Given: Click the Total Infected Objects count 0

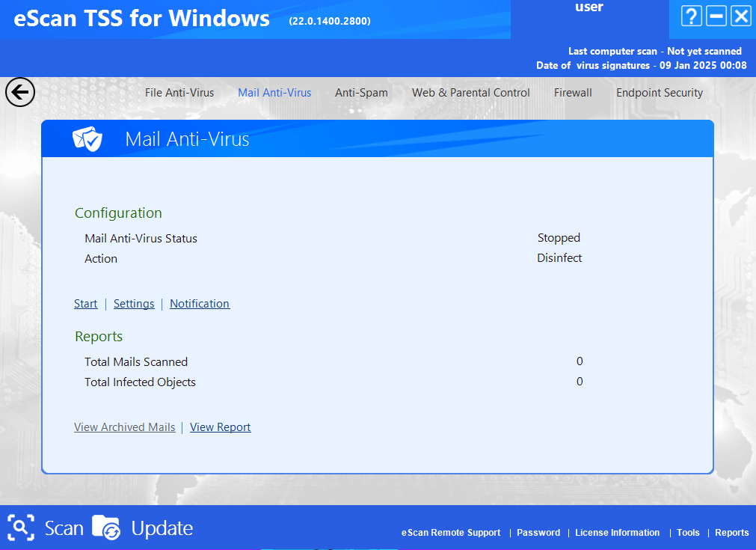Looking at the screenshot, I should (580, 382).
